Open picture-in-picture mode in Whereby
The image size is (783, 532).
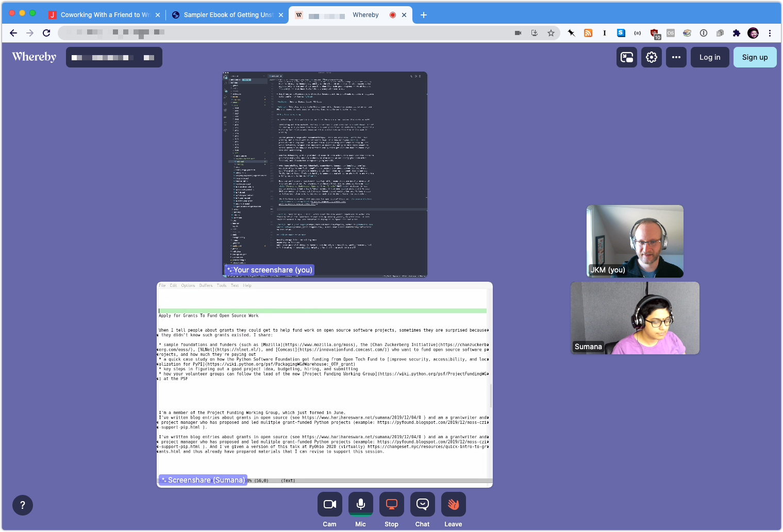[x=626, y=57]
